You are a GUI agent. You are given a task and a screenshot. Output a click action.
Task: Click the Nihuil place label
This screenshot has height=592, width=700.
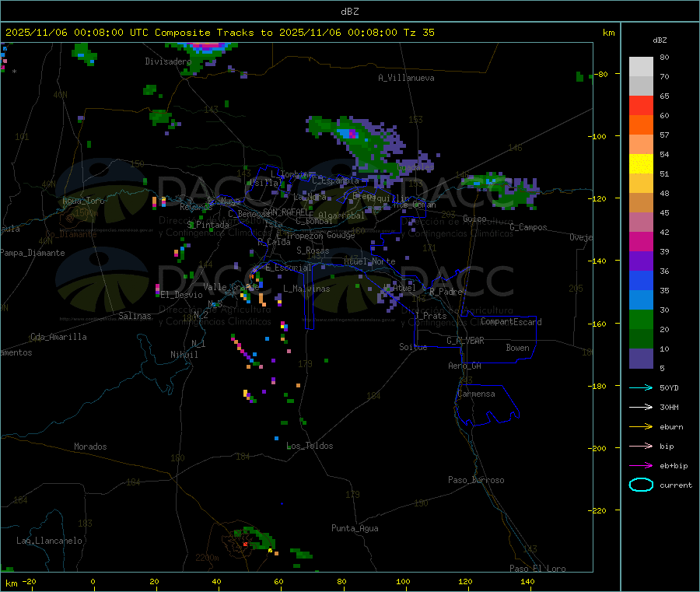coord(184,355)
